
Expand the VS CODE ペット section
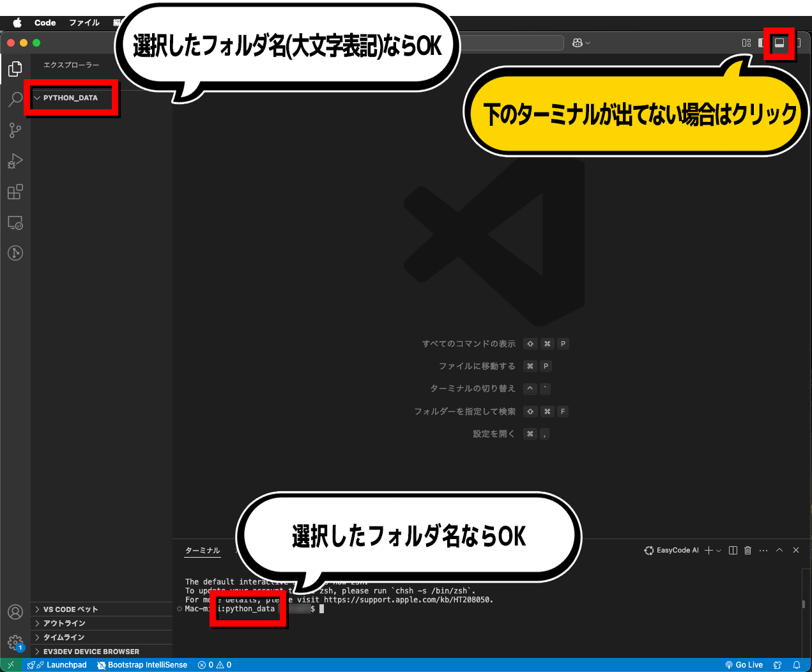(x=102, y=609)
